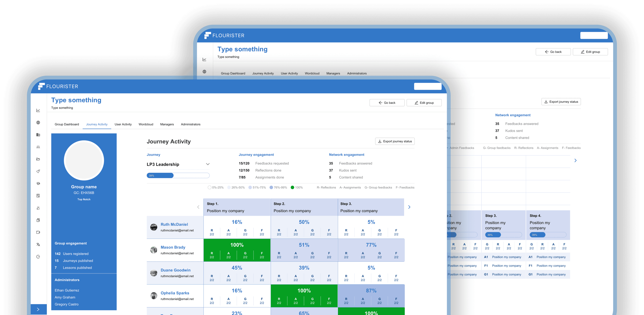Click administrator Amy Graham in group panel
The height and width of the screenshot is (315, 644).
tap(65, 297)
